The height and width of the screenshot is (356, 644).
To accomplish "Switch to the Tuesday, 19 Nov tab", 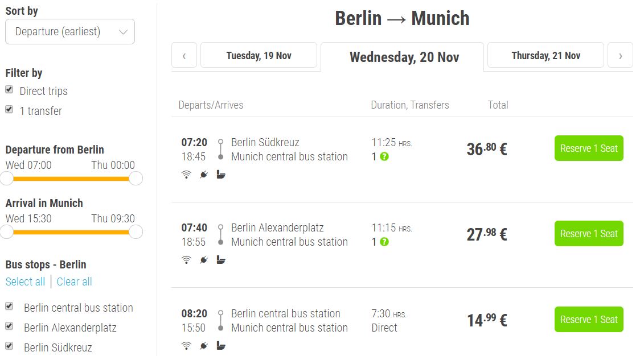I will [259, 55].
